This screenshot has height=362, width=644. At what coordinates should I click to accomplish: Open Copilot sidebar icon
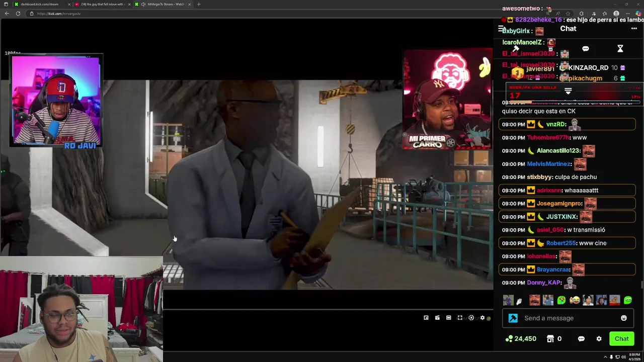[x=638, y=14]
